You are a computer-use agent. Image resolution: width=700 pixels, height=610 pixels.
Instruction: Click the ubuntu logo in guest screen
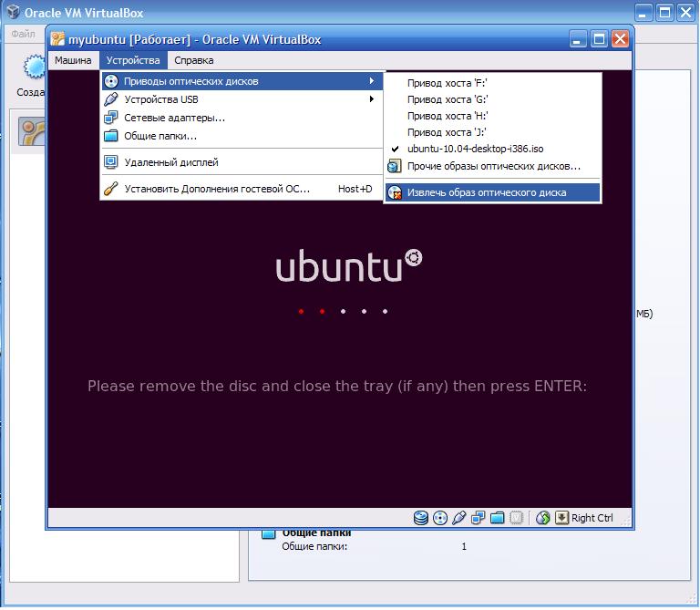349,265
